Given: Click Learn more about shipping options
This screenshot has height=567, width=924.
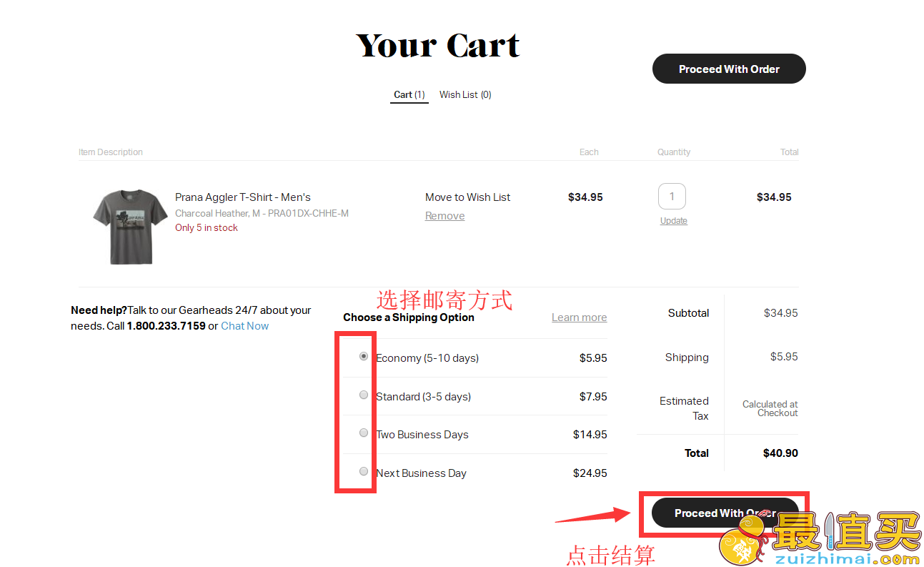Looking at the screenshot, I should coord(580,317).
